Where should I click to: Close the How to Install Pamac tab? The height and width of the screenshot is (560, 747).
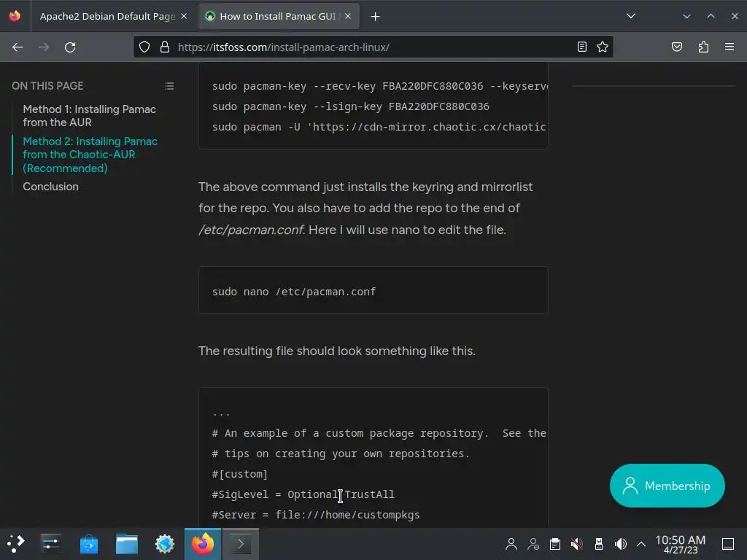(348, 16)
